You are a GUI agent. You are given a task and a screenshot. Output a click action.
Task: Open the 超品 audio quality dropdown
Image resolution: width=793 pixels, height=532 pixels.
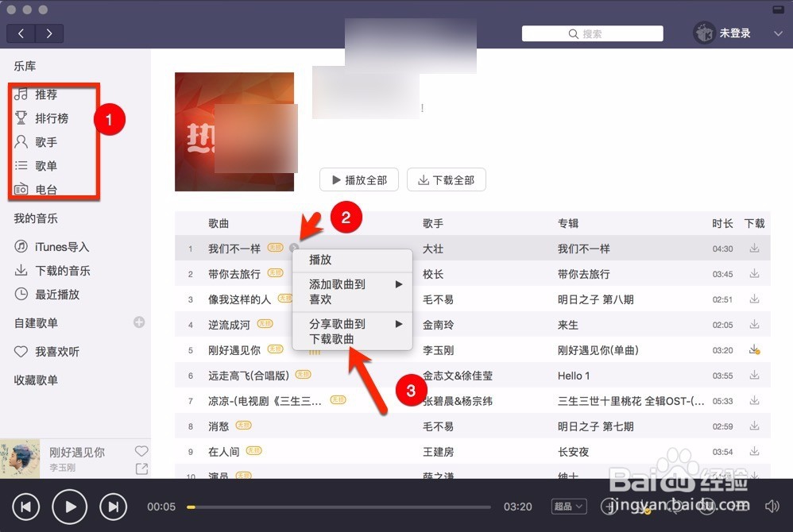[x=567, y=506]
